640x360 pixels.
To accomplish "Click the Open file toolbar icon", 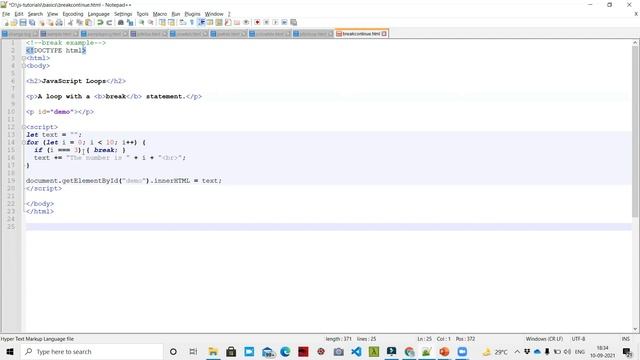I will point(14,22).
